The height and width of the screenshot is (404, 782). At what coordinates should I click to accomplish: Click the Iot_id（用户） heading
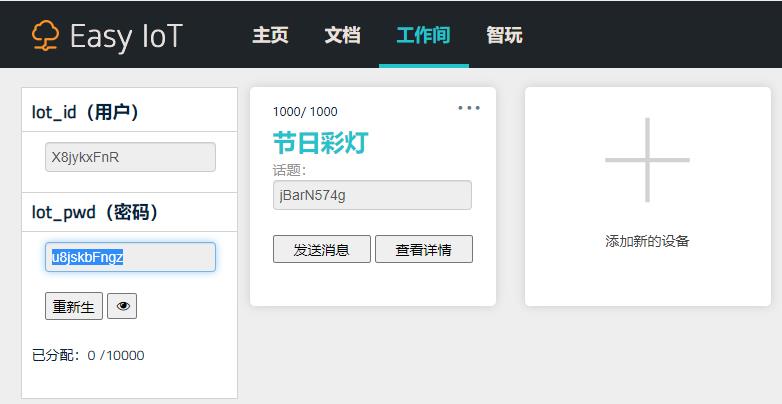[85, 112]
